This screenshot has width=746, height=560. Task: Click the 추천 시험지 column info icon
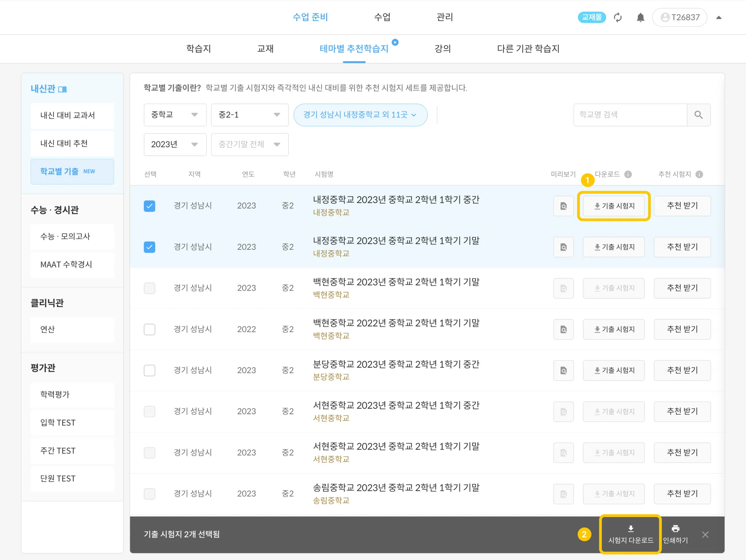coord(699,174)
